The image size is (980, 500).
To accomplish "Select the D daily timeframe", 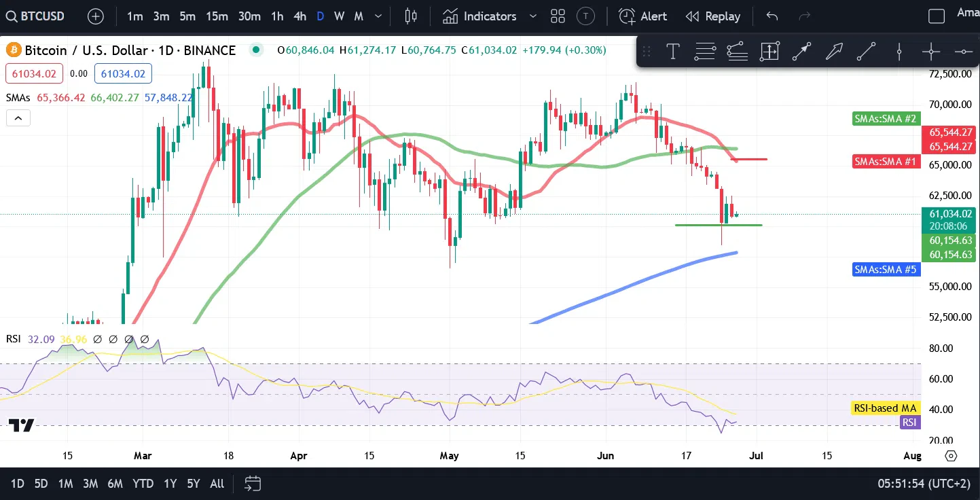I will (x=321, y=16).
